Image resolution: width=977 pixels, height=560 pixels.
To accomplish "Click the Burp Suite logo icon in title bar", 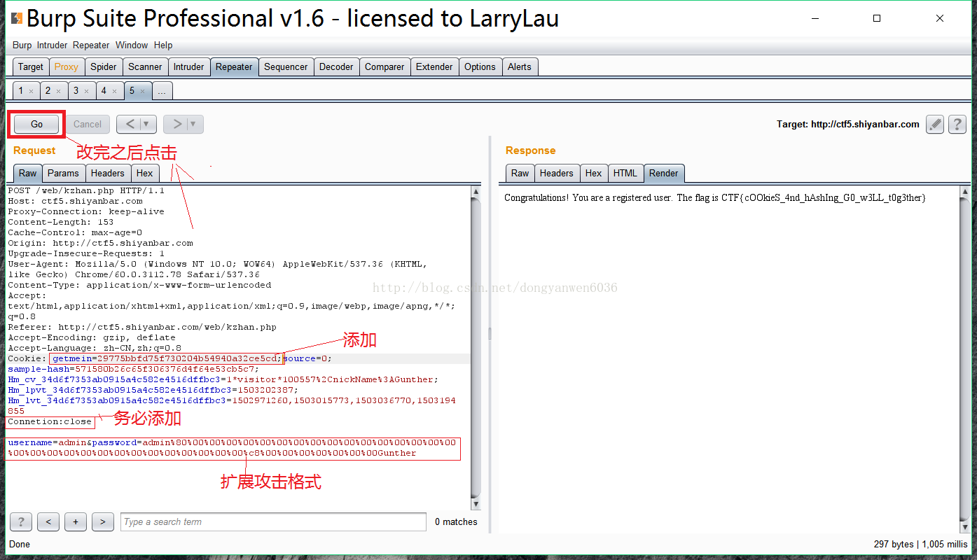I will click(x=17, y=18).
